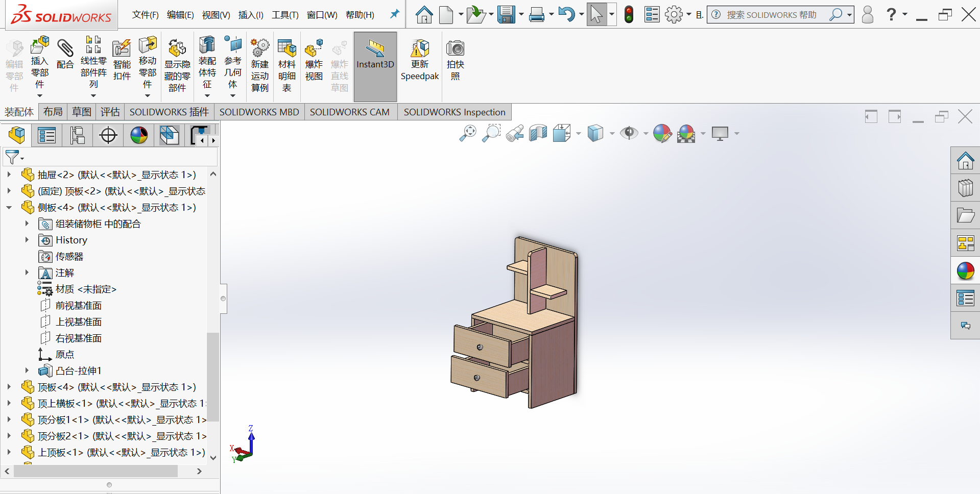
Task: Click the Insert Components icon
Action: point(39,47)
